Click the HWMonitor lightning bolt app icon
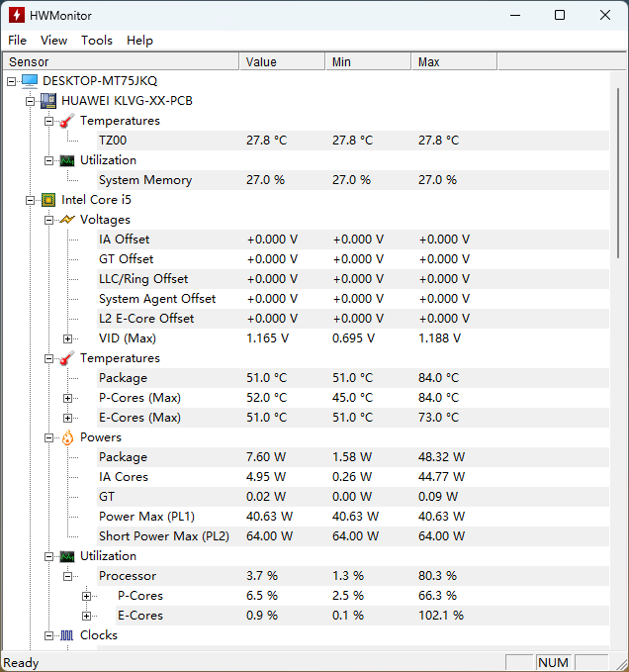The height and width of the screenshot is (672, 629). coord(16,16)
